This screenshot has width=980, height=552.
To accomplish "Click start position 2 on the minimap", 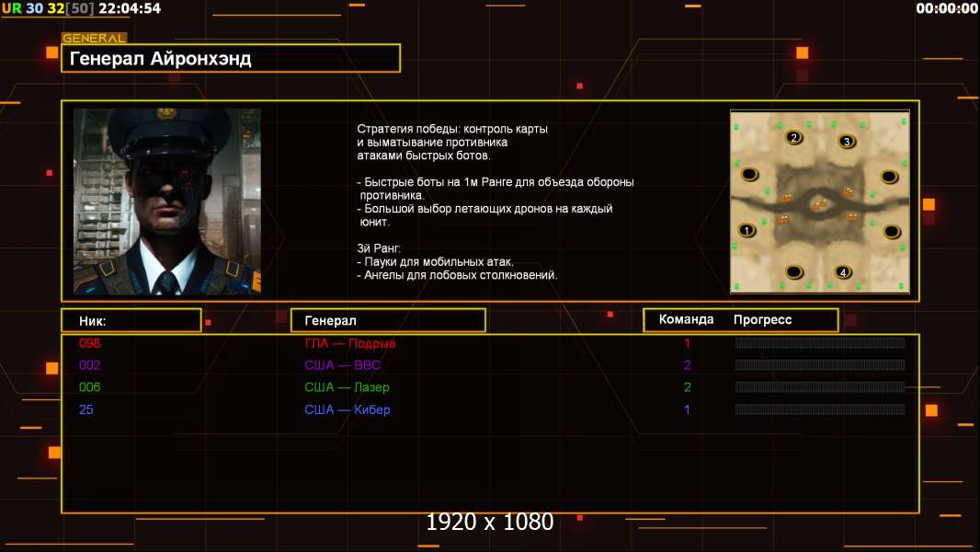I will point(793,137).
